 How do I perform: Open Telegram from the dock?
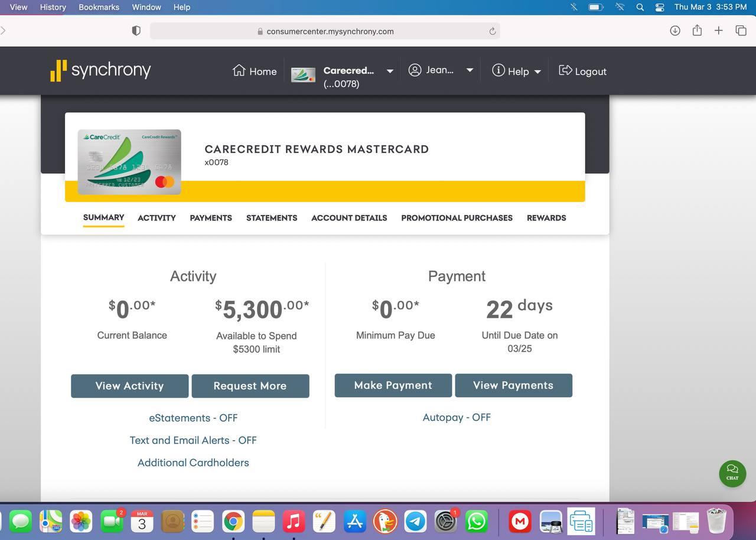(x=415, y=521)
